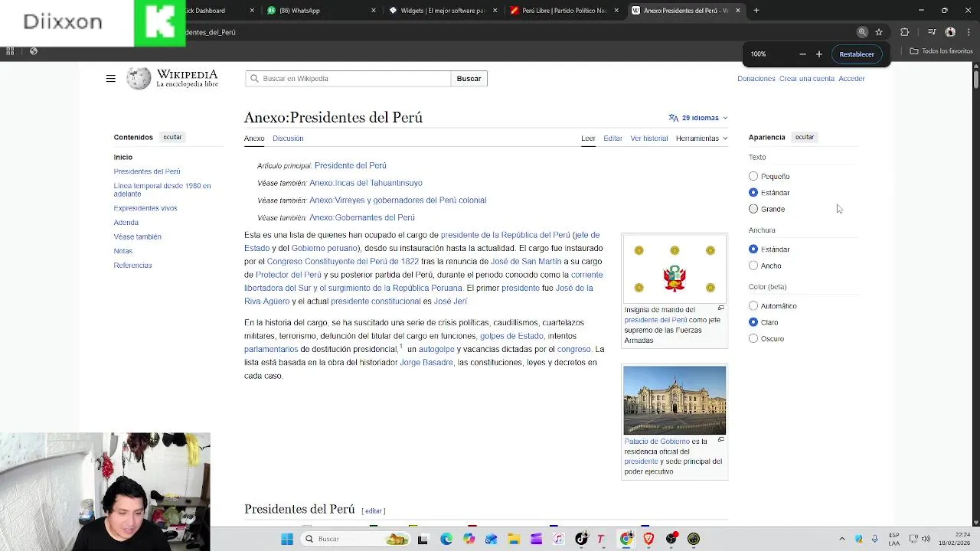980x551 pixels.
Task: Switch to the Widgets browser tab
Action: coord(443,11)
